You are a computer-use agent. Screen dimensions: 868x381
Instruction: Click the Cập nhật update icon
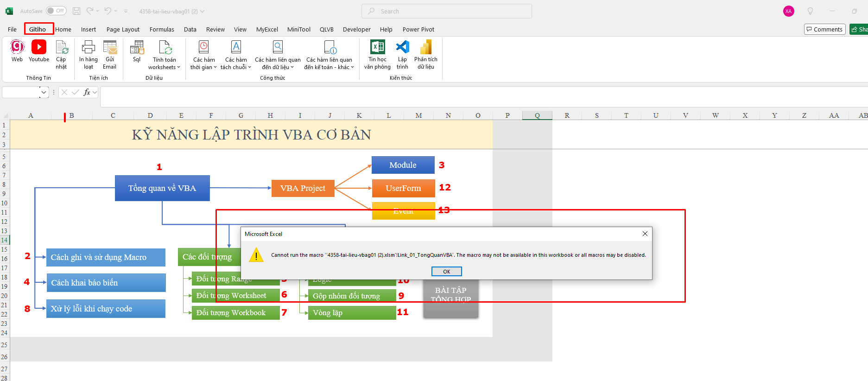61,48
